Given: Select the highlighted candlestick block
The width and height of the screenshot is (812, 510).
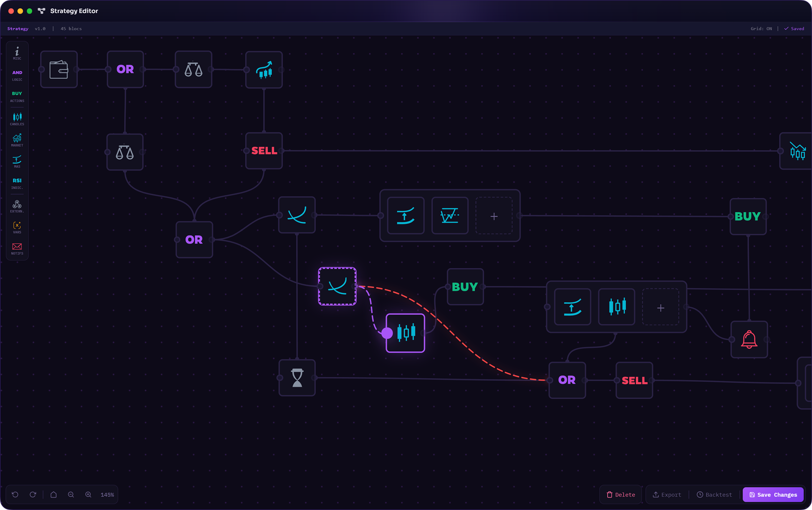Looking at the screenshot, I should click(x=405, y=333).
